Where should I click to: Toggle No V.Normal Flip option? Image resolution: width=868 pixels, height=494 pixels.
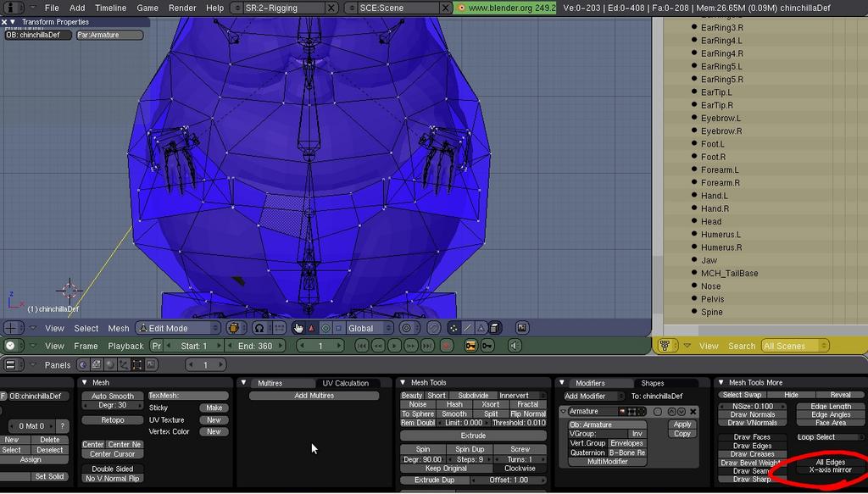pos(113,478)
